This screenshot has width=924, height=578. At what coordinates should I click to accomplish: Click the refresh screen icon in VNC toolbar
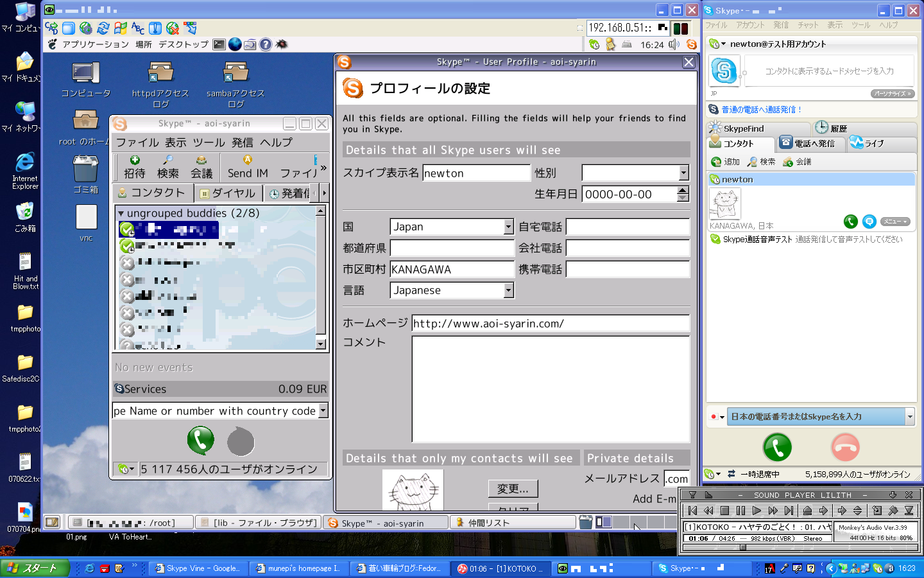[x=103, y=28]
